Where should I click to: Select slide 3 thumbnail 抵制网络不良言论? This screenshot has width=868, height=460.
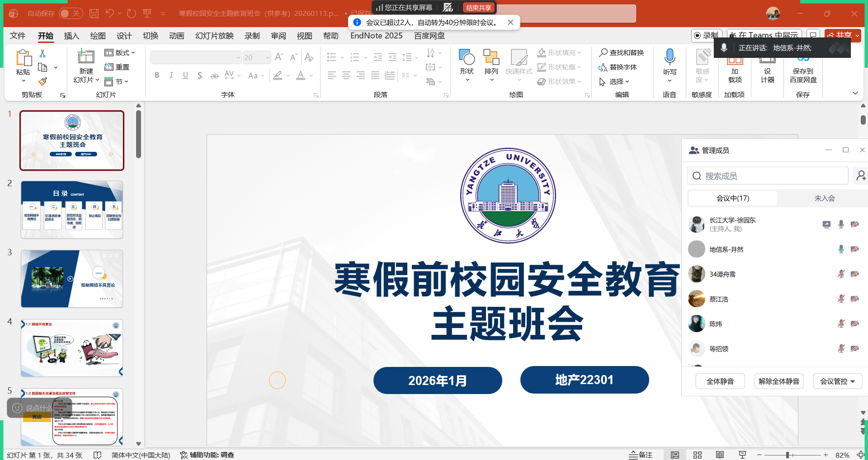click(x=72, y=279)
